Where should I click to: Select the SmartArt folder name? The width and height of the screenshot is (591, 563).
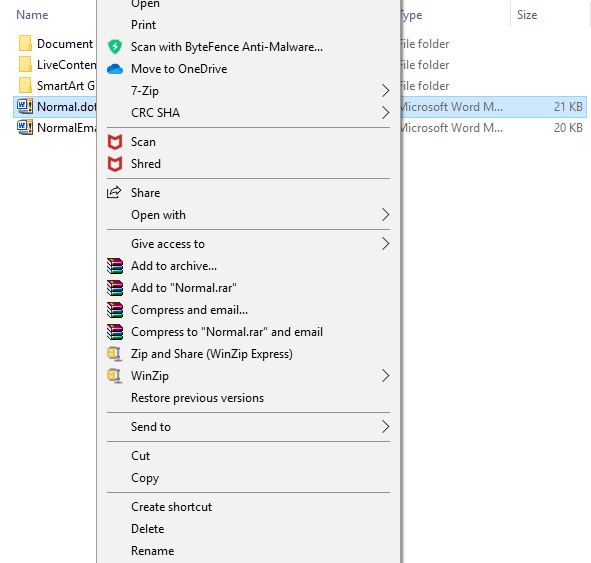click(66, 86)
